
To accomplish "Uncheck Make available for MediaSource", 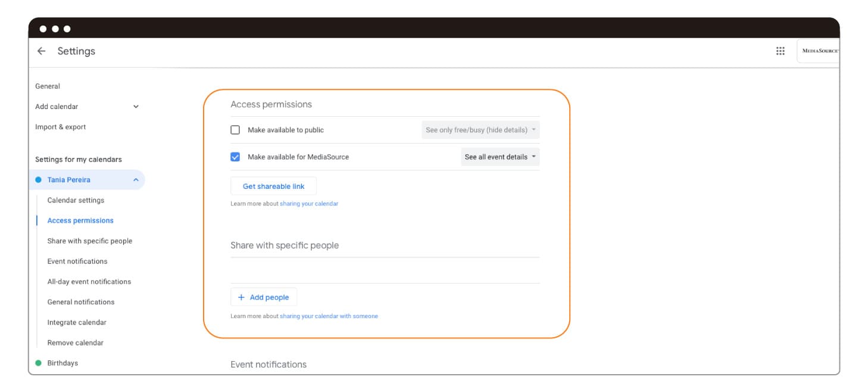I will [235, 157].
